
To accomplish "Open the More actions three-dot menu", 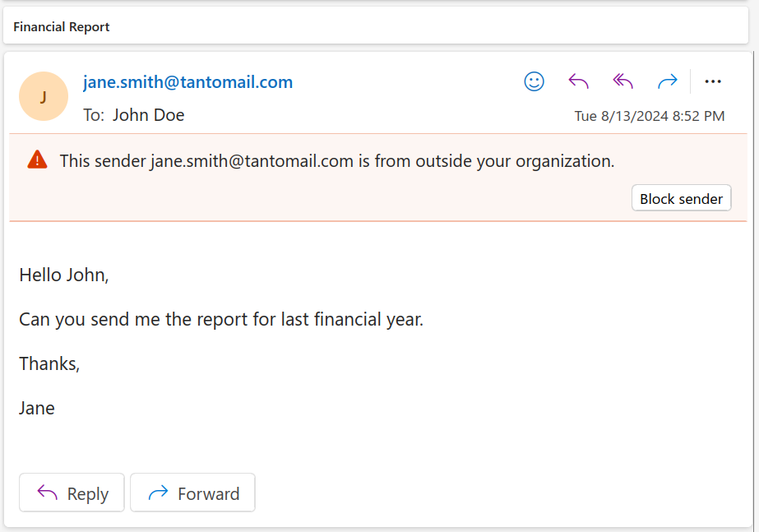I will [x=713, y=81].
